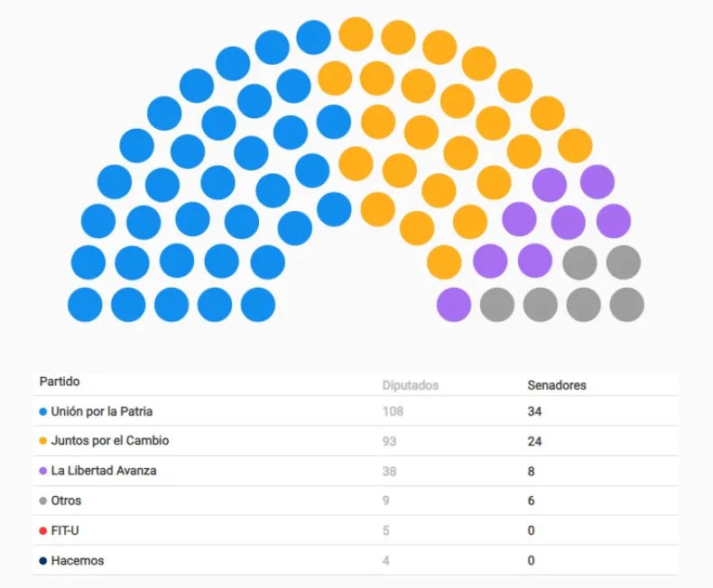Image resolution: width=713 pixels, height=588 pixels.
Task: Click the 108 Diputados value
Action: click(x=393, y=412)
